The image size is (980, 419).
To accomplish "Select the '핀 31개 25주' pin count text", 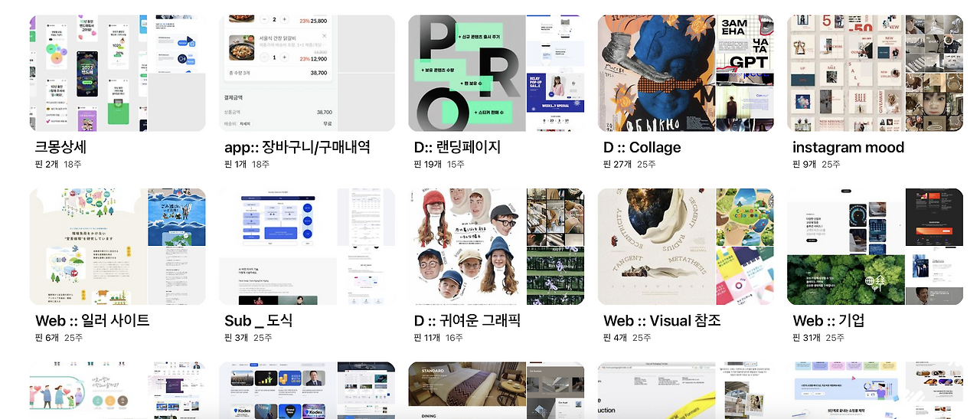I will pos(818,338).
